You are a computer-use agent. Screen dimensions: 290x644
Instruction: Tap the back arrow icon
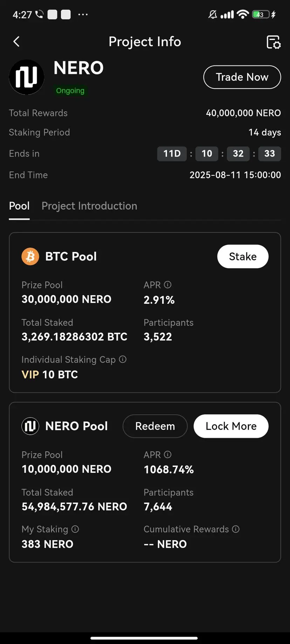pos(16,42)
